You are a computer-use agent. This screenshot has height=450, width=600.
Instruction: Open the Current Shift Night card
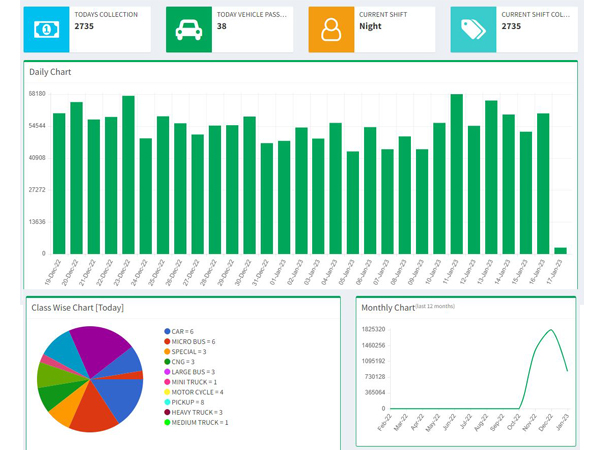372,29
